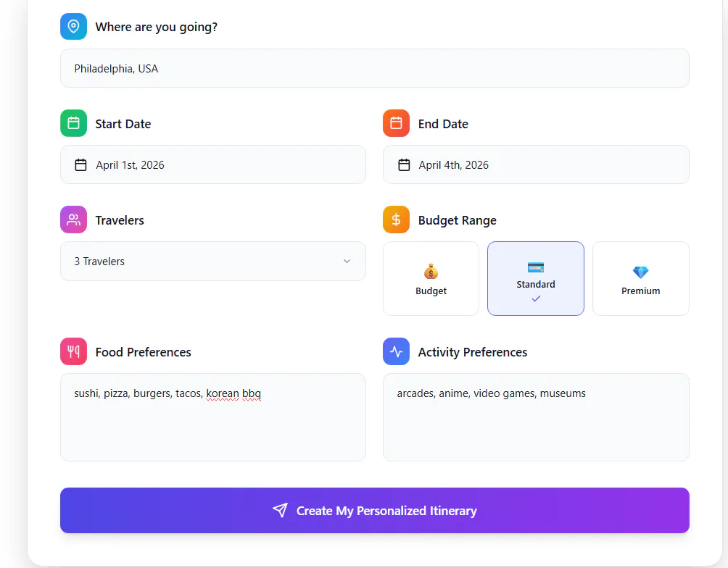Click the 'Budget Range' label text

point(458,220)
